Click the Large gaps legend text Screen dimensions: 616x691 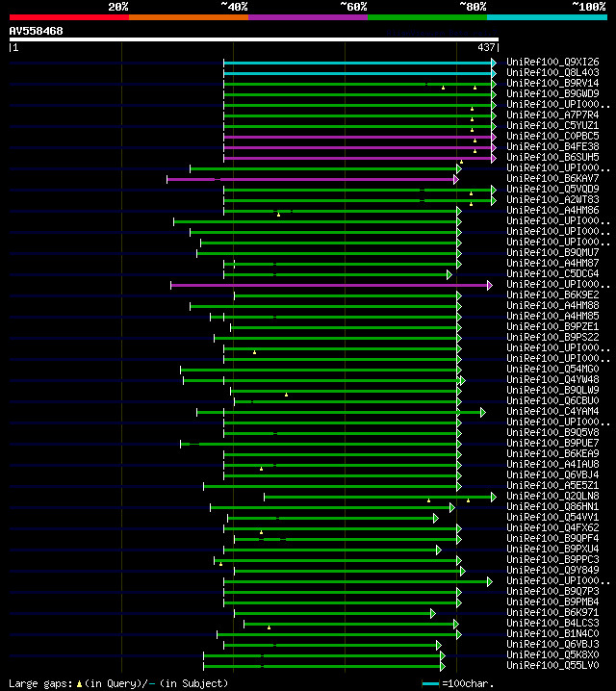point(118,683)
